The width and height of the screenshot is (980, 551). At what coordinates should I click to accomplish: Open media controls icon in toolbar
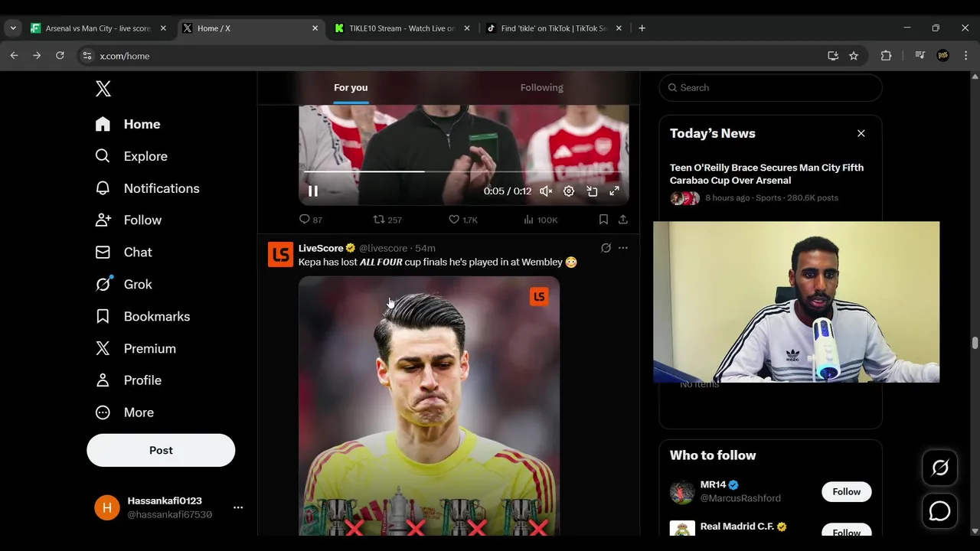[x=920, y=56]
